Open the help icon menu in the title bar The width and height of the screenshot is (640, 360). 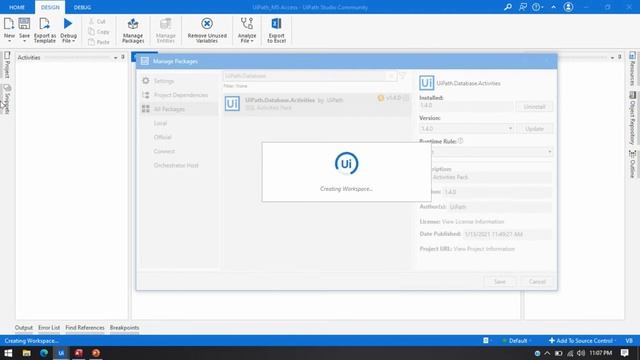coord(537,7)
